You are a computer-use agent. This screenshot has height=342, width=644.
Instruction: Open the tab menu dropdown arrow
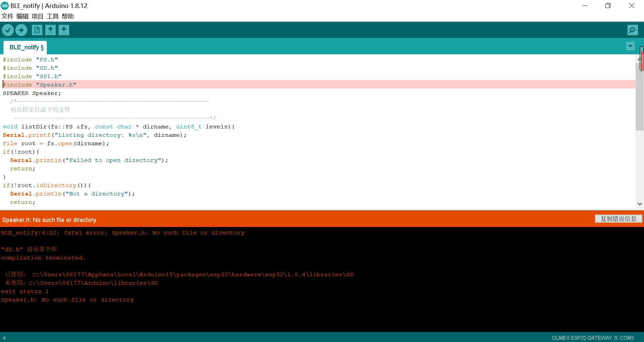pyautogui.click(x=630, y=46)
